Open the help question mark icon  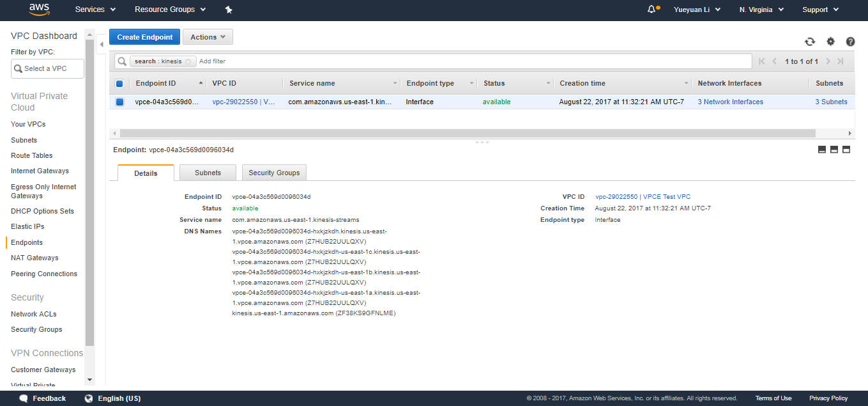pyautogui.click(x=850, y=42)
